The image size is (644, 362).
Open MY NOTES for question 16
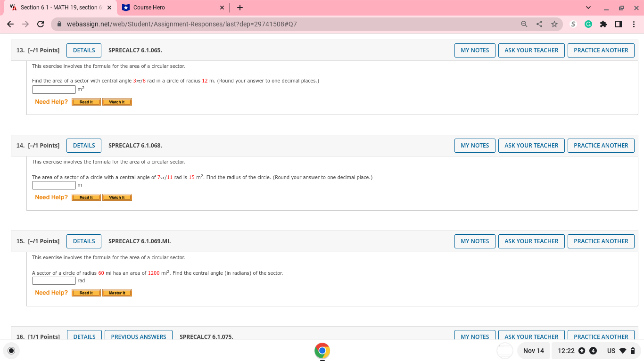pos(475,336)
